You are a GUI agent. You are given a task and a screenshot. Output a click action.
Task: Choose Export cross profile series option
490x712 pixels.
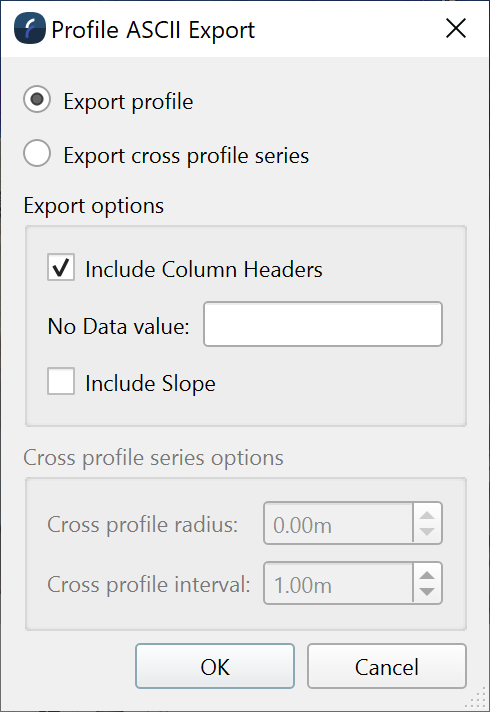(37, 153)
